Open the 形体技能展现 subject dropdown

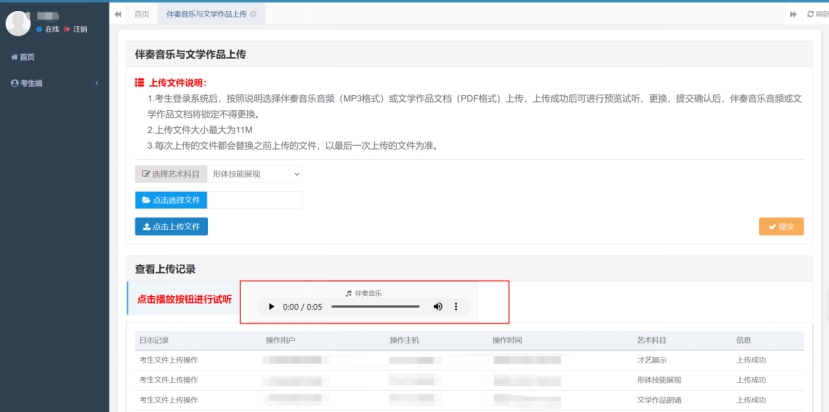point(255,174)
